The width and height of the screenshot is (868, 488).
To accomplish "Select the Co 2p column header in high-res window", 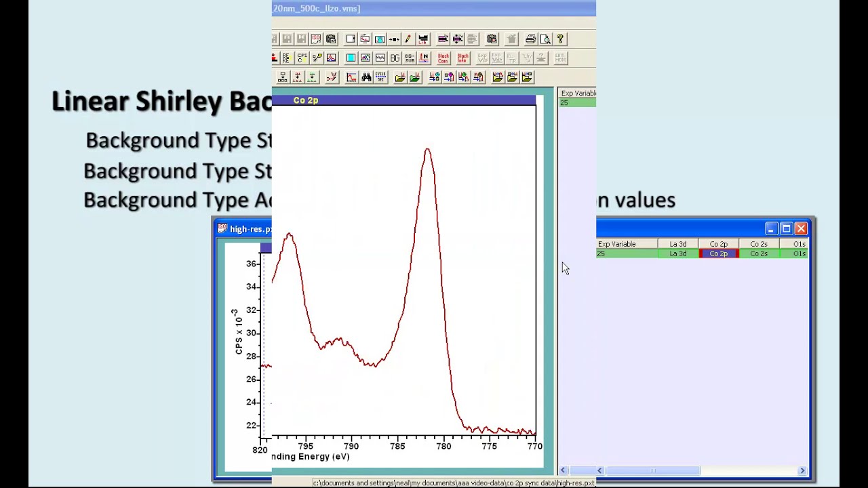I will pyautogui.click(x=719, y=244).
